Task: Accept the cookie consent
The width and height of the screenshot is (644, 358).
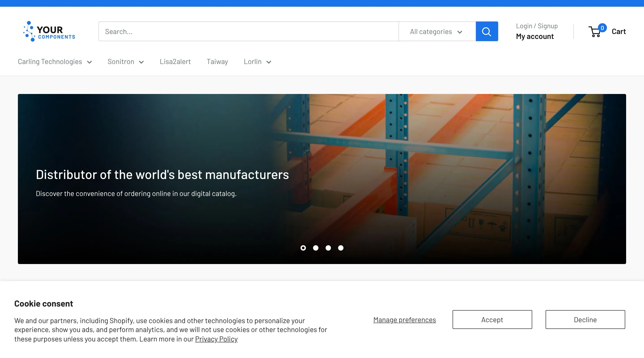Action: (492, 320)
